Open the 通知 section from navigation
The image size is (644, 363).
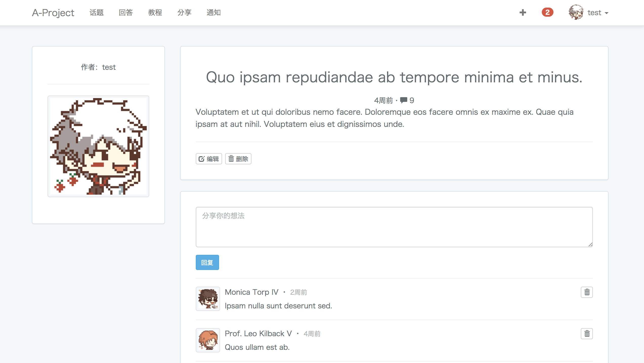pyautogui.click(x=214, y=12)
